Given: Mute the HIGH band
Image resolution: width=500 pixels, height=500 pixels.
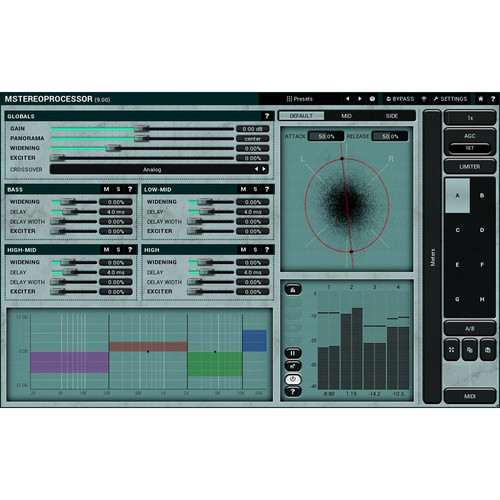Looking at the screenshot, I should click(243, 250).
